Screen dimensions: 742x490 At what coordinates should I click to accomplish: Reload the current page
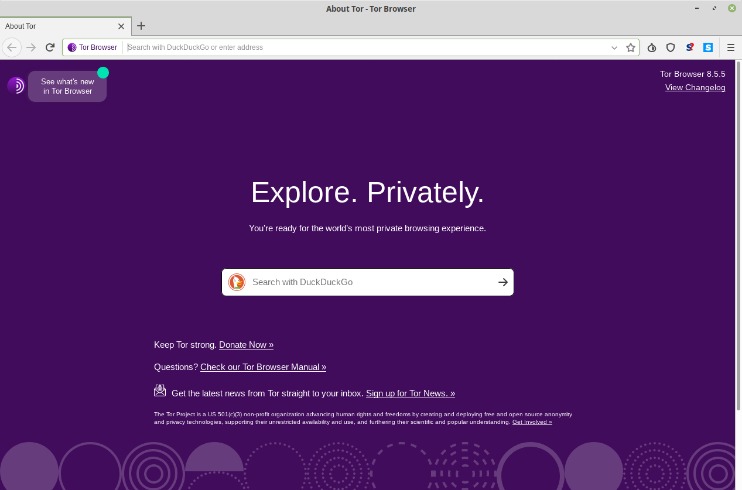click(x=50, y=47)
